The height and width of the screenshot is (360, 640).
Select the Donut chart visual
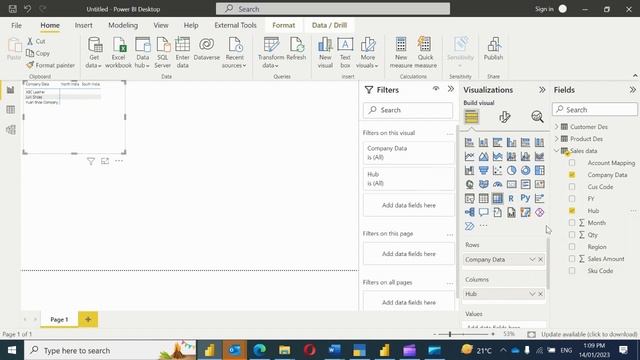pyautogui.click(x=525, y=170)
